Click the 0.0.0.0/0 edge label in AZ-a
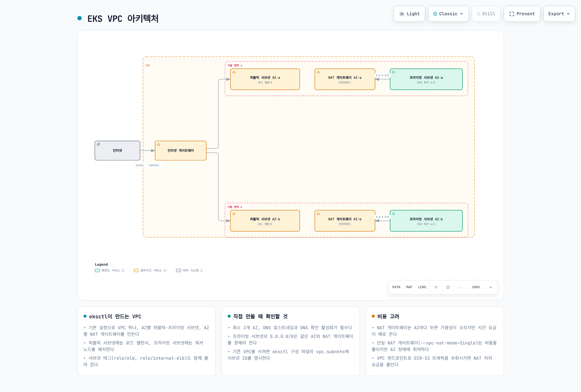This screenshot has width=581, height=392. click(382, 75)
